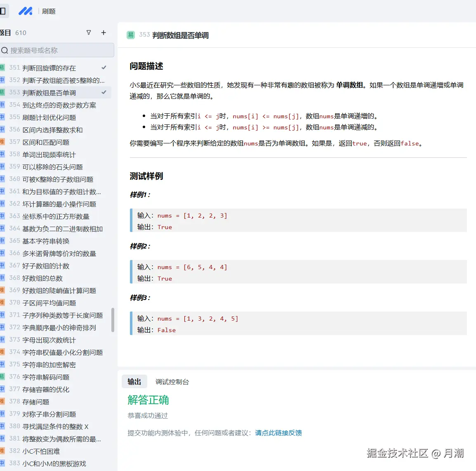This screenshot has width=476, height=471.
Task: Switch to the 调试控制台 tab
Action: (x=172, y=382)
